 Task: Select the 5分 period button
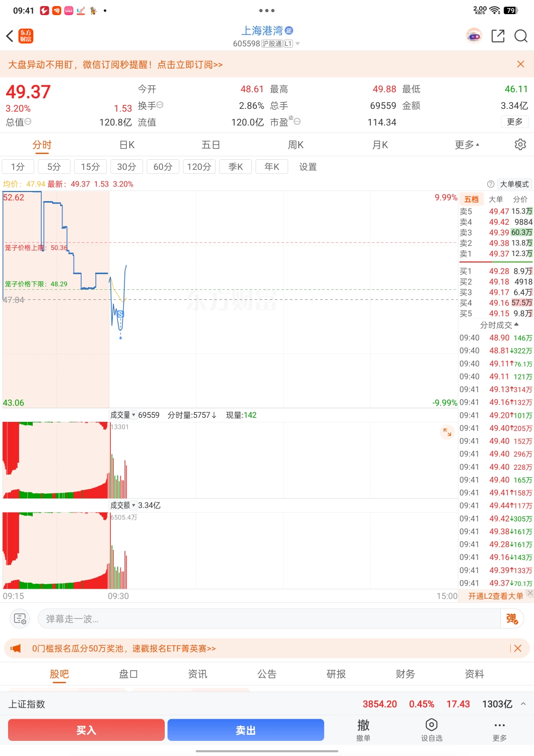coord(54,167)
